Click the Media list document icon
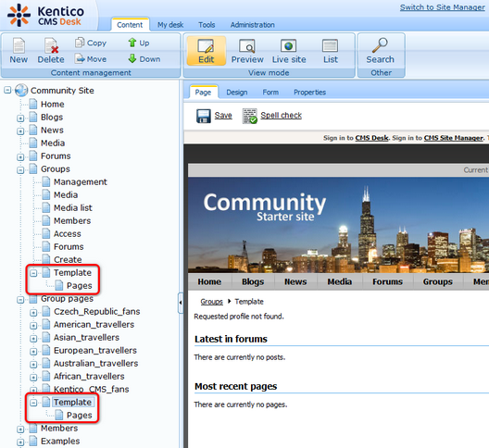Image resolution: width=489 pixels, height=448 pixels. coord(46,207)
